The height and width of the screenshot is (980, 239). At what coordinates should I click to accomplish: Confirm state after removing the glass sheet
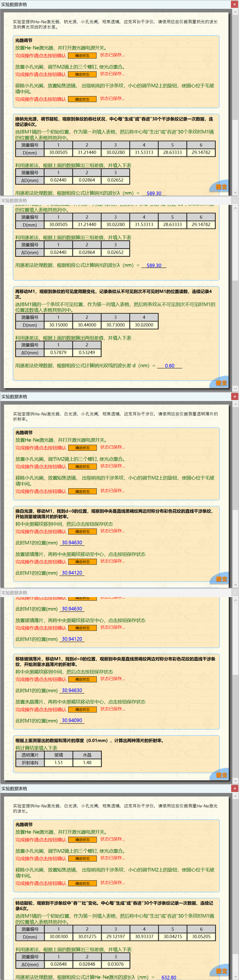(82, 679)
